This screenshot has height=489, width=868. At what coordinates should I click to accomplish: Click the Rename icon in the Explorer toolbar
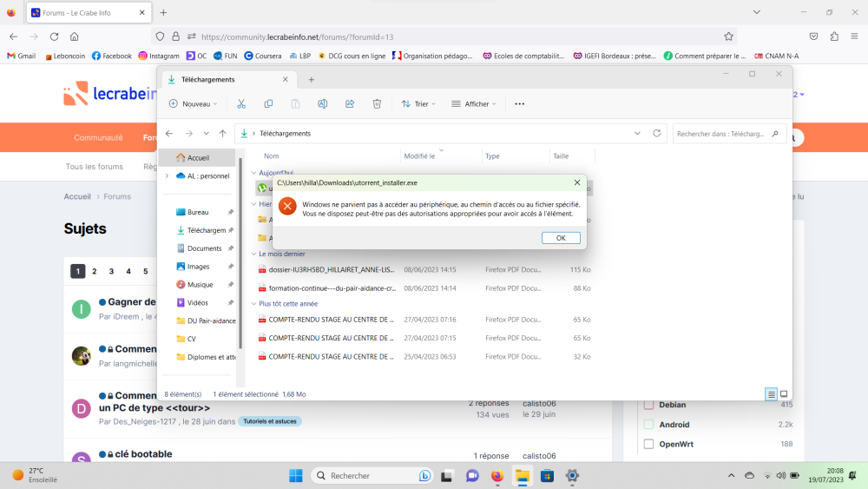(x=322, y=103)
